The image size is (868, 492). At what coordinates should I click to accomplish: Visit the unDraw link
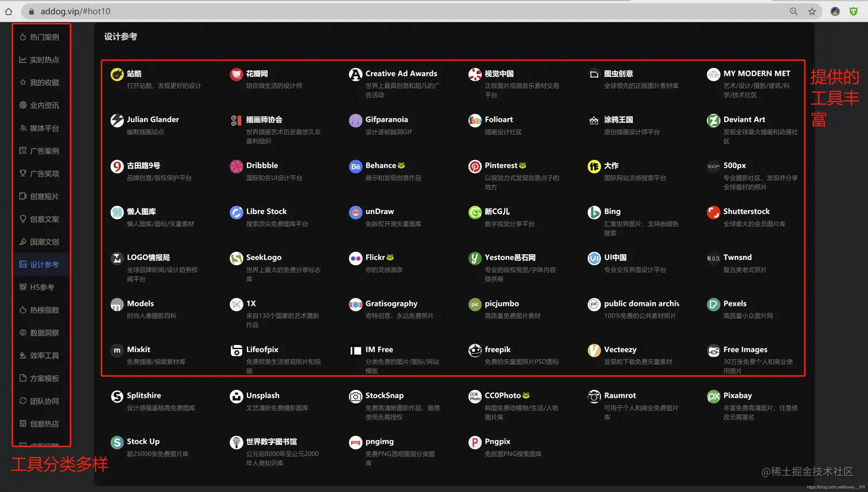tap(379, 211)
